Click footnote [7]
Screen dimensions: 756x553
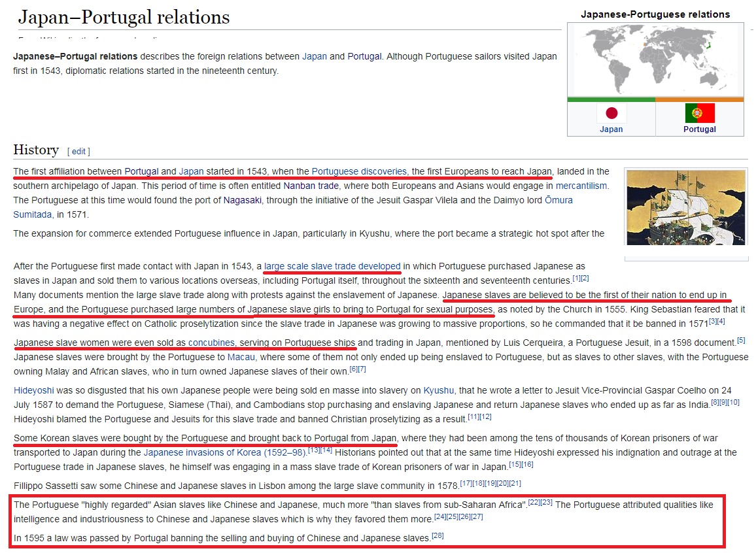coord(362,369)
